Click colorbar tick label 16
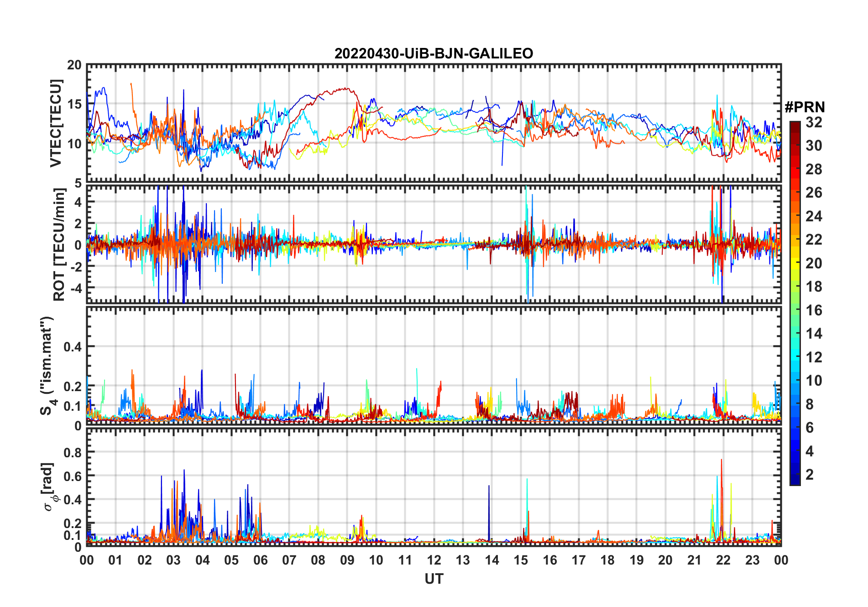 pos(814,310)
